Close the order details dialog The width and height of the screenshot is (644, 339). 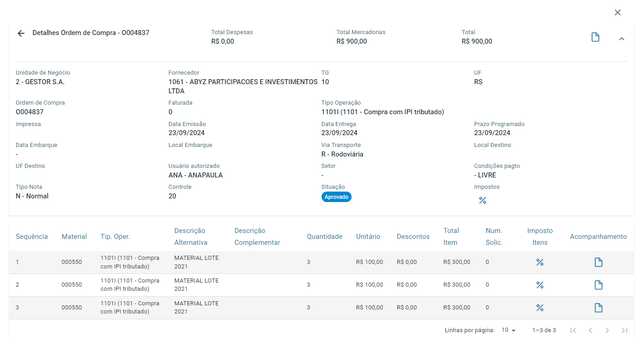click(x=618, y=12)
